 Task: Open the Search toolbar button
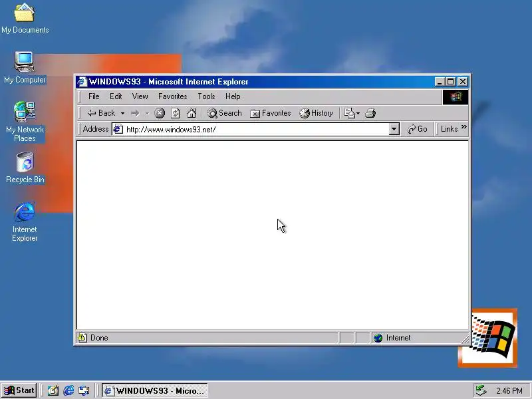(x=224, y=113)
